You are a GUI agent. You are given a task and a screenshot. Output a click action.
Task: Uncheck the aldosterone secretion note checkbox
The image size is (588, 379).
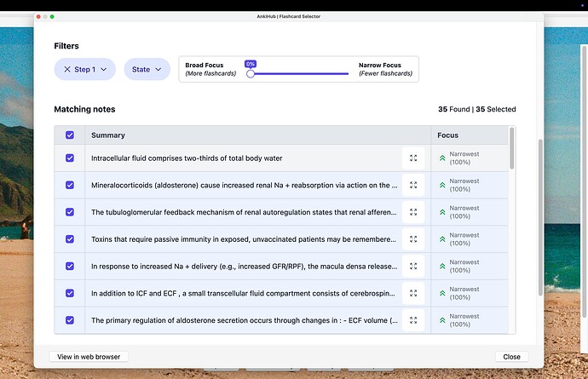point(70,321)
